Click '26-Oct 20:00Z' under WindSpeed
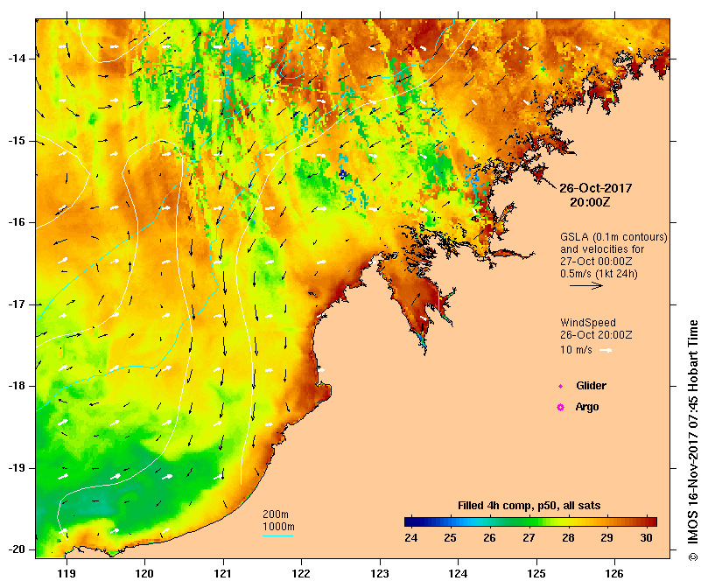 coord(596,335)
